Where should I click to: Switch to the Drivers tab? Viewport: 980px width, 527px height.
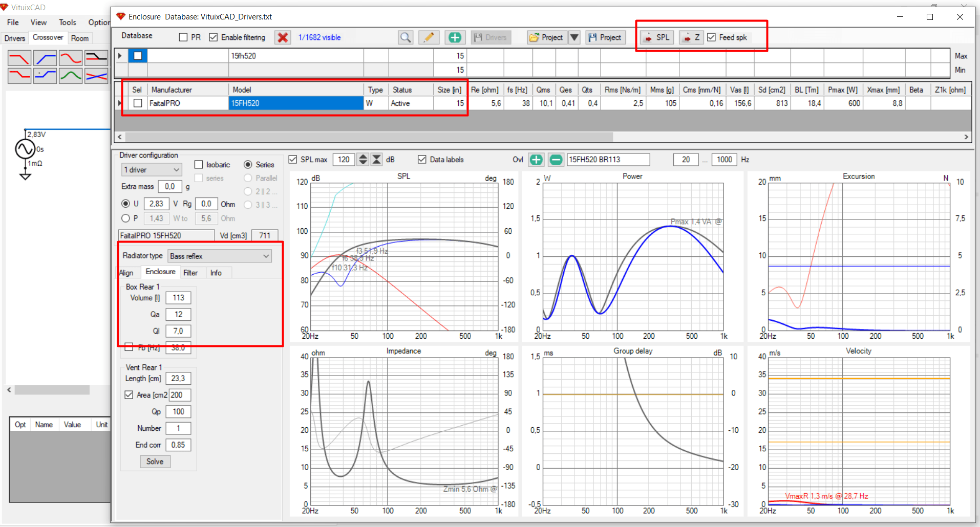pos(15,38)
